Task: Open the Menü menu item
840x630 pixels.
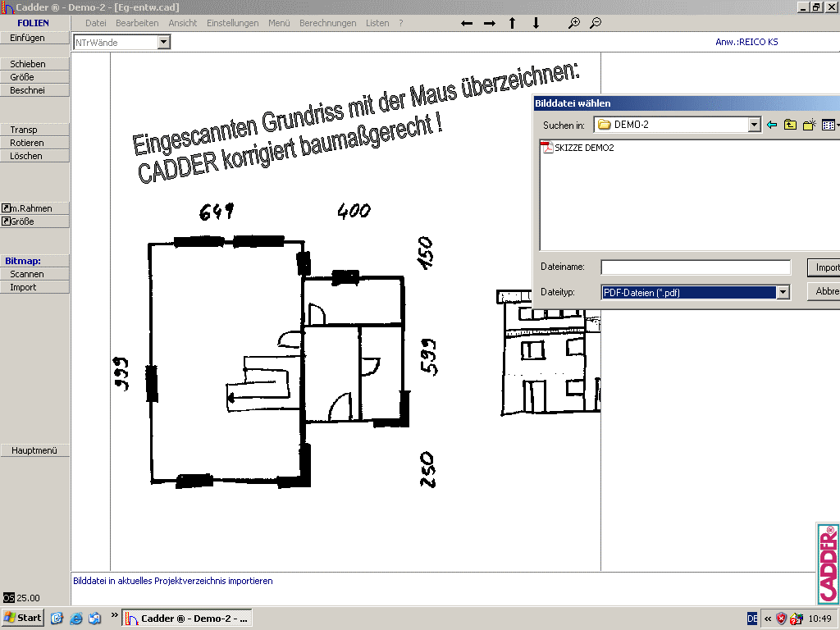Action: coord(279,23)
